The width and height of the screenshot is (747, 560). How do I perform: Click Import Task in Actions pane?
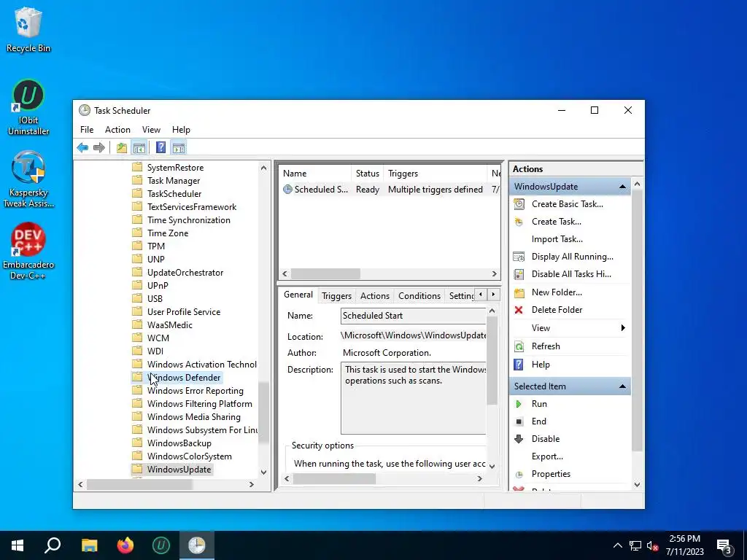click(x=557, y=239)
